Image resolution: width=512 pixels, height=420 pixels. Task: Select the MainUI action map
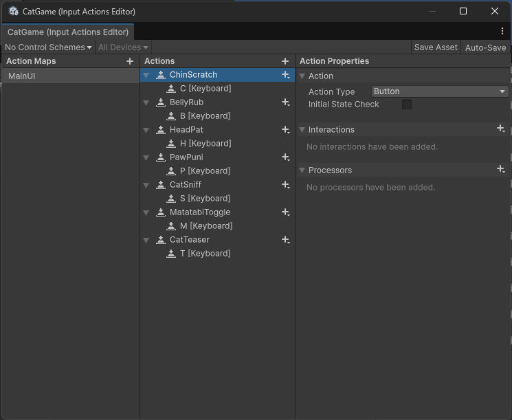(x=22, y=76)
